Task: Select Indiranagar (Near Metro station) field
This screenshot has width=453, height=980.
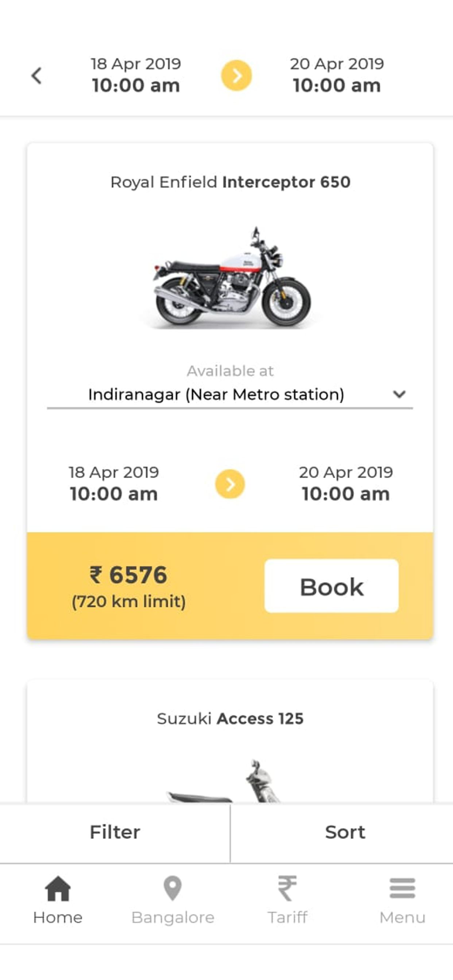Action: tap(230, 394)
